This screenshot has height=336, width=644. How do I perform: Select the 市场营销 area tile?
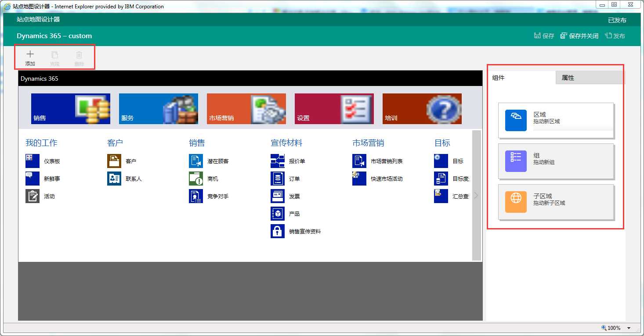tap(246, 109)
